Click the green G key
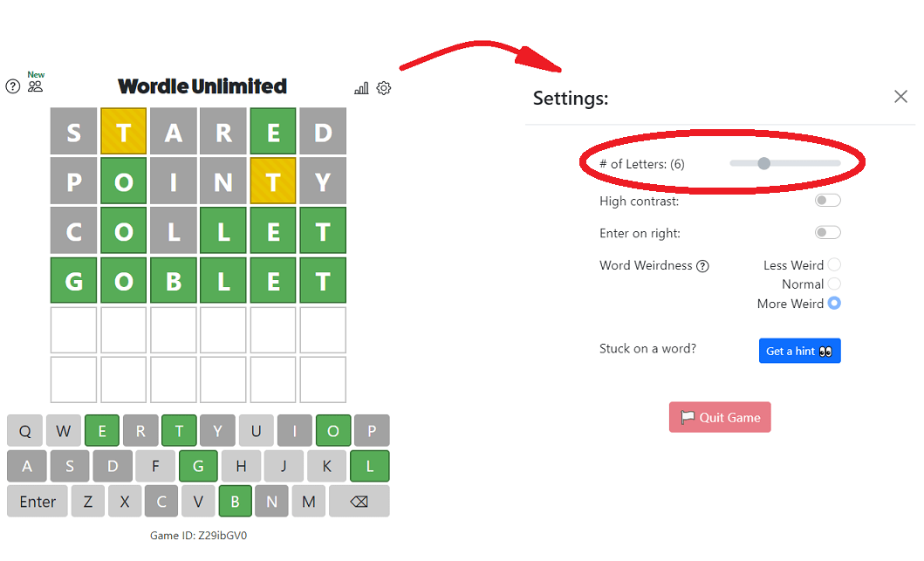 click(198, 466)
